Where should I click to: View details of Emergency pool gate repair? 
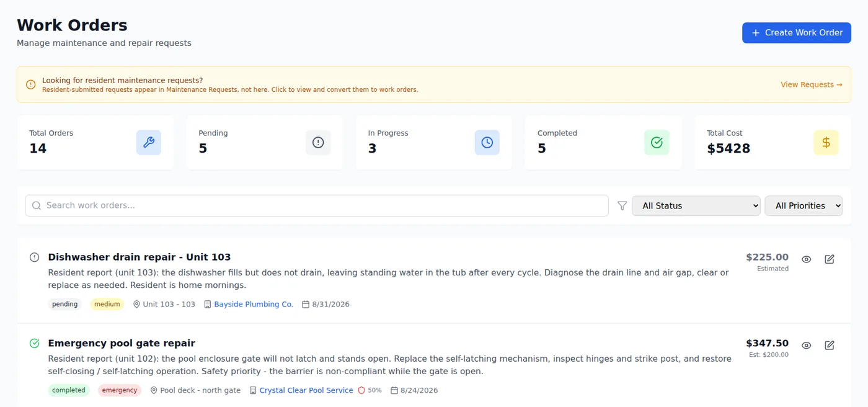coord(806,346)
